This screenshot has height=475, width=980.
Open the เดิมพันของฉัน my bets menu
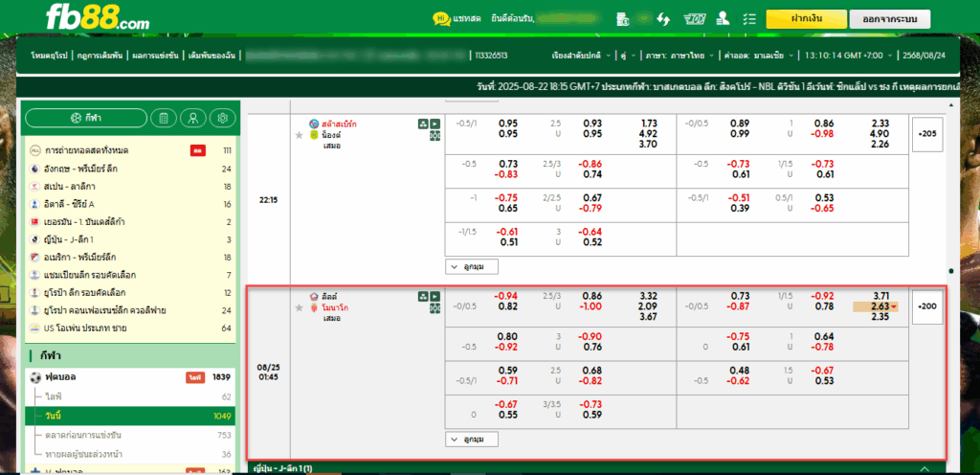tap(212, 56)
